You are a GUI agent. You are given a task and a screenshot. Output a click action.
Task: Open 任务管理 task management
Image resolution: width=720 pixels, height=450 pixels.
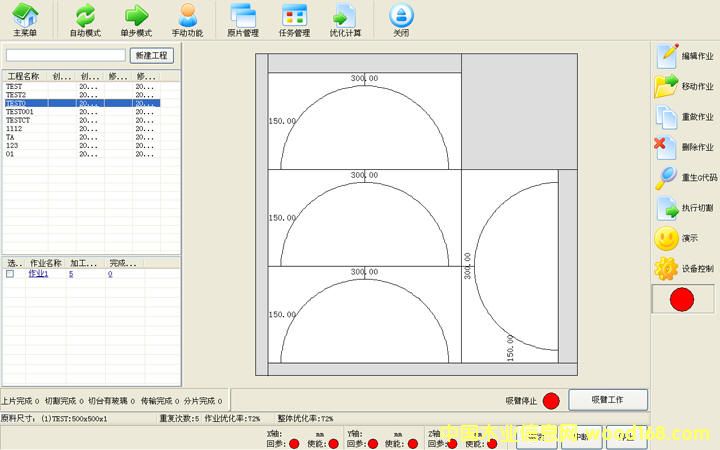click(294, 19)
